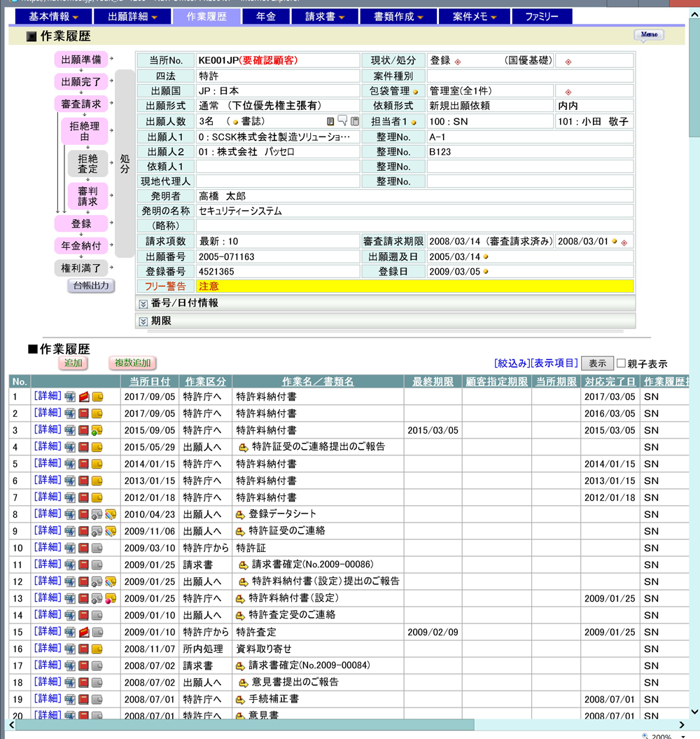700x739 pixels.
Task: Expand arrow next to 年金納付 step
Action: click(x=111, y=245)
